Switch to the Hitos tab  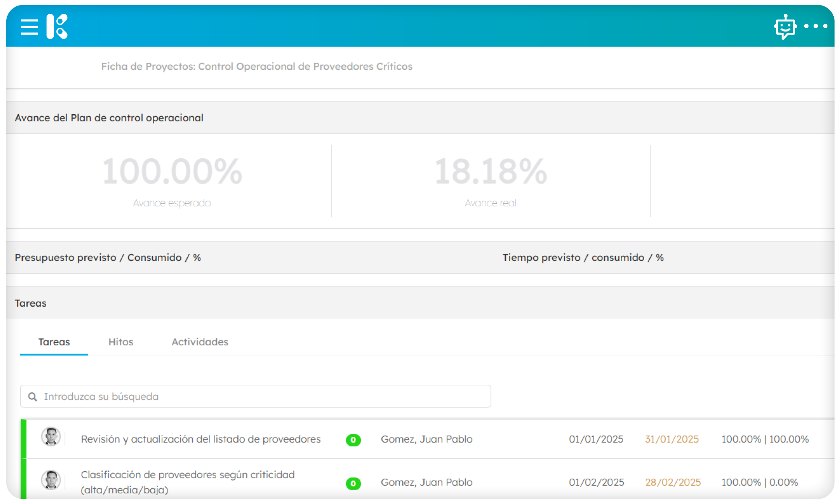pyautogui.click(x=121, y=342)
